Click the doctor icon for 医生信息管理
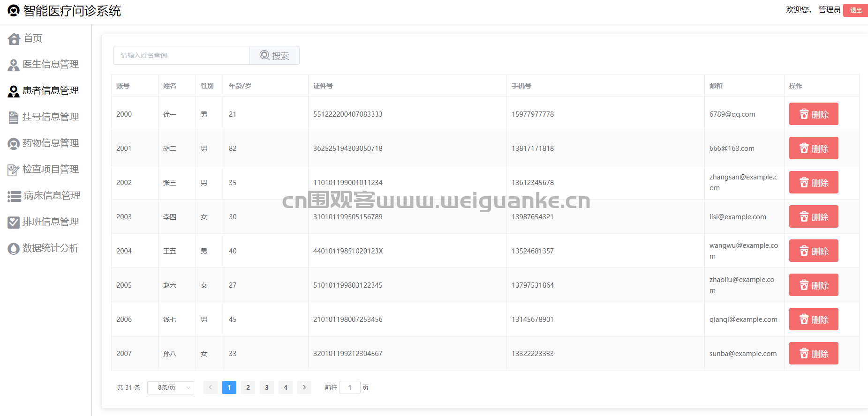This screenshot has height=416, width=868. click(14, 65)
